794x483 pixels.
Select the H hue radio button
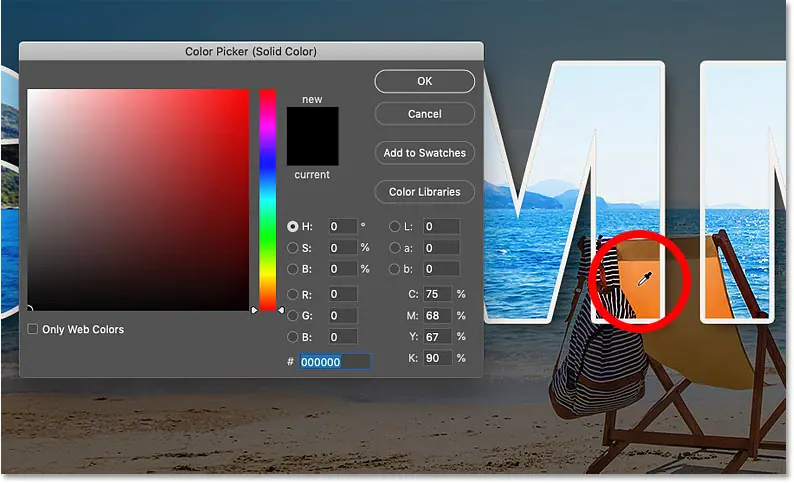pyautogui.click(x=293, y=226)
